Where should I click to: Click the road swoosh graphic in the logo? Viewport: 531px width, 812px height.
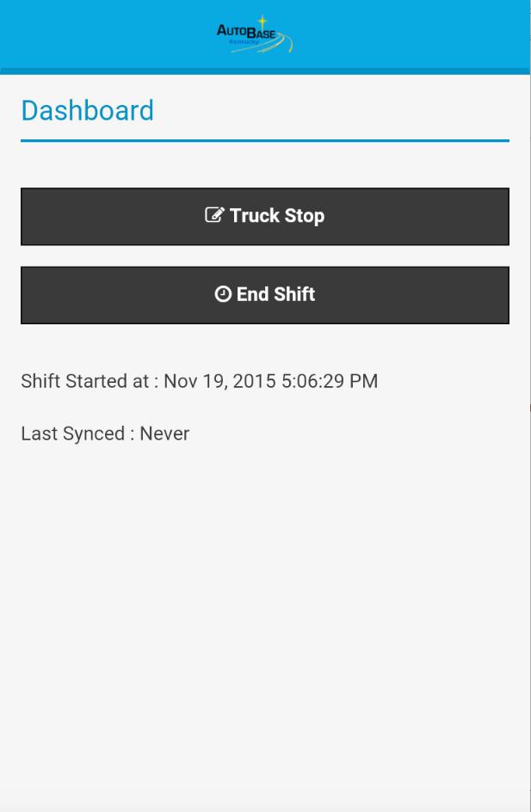point(285,44)
